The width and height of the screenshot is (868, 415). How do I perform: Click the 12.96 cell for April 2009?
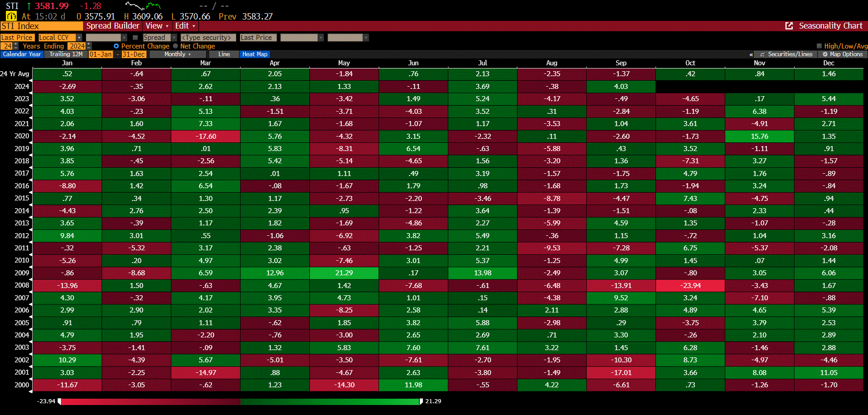click(x=275, y=273)
